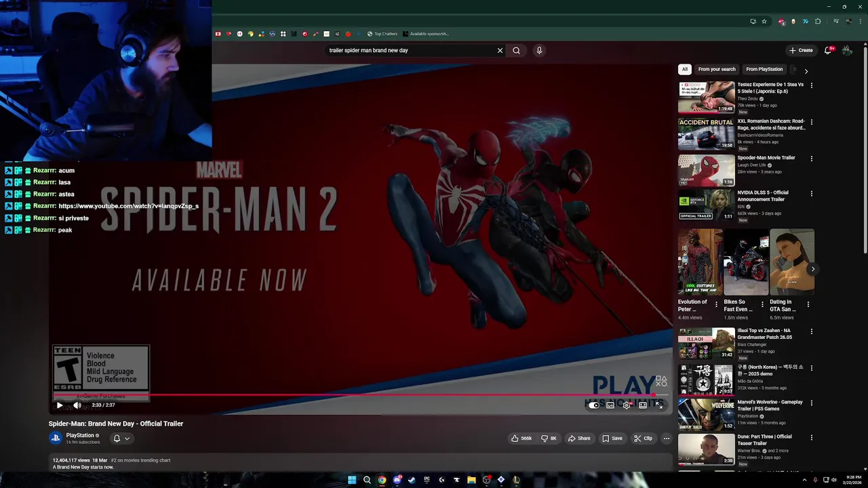Play the Spider-Man trailer video

[60, 405]
